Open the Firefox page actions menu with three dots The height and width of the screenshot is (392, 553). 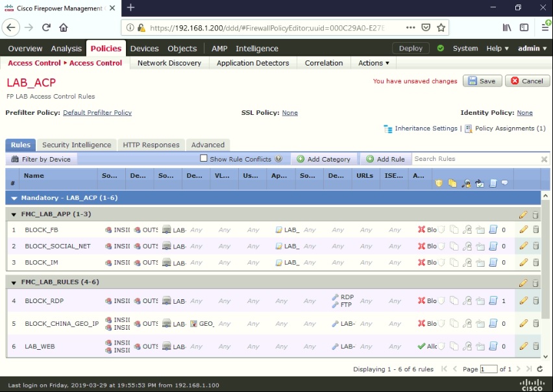(x=411, y=28)
